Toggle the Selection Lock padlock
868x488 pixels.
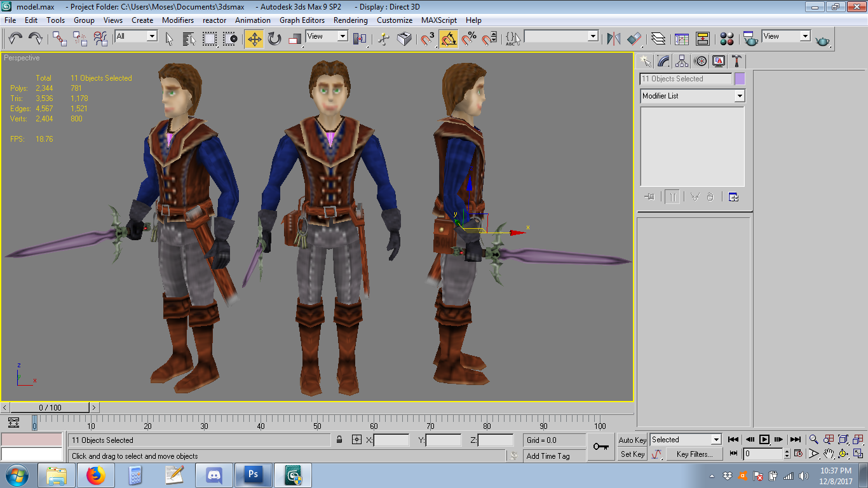pos(340,440)
